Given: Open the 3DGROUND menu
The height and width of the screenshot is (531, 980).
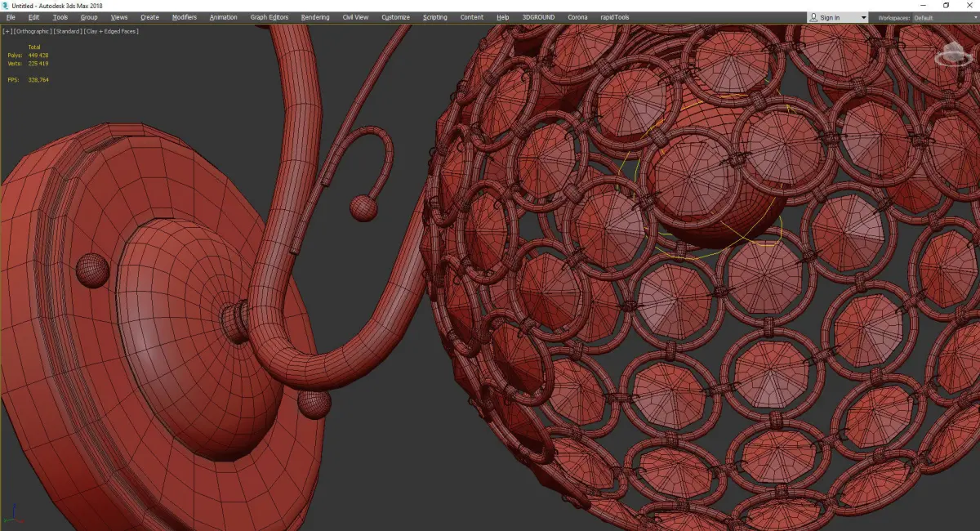Looking at the screenshot, I should pyautogui.click(x=539, y=17).
